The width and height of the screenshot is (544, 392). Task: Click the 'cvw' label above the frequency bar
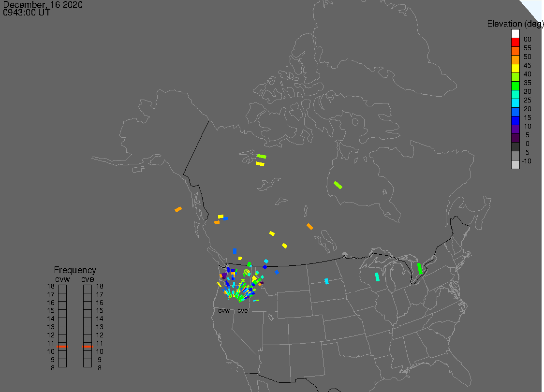62,279
